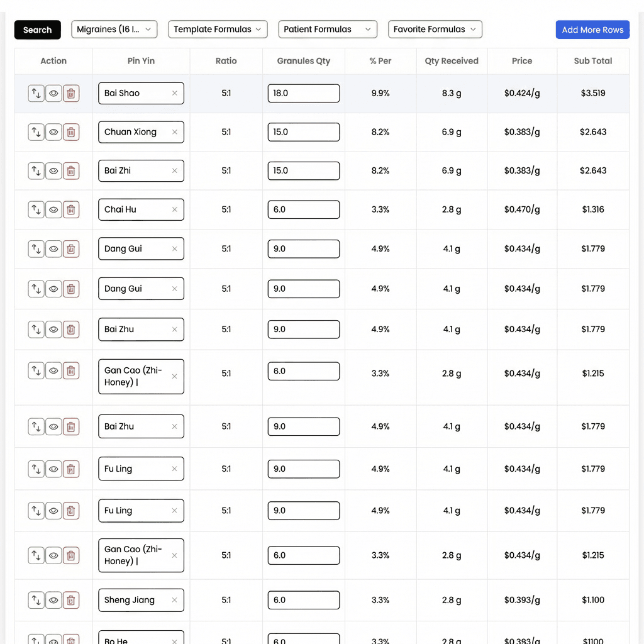
Task: Click the reorder arrows on Bai Zhi row
Action: tap(36, 170)
